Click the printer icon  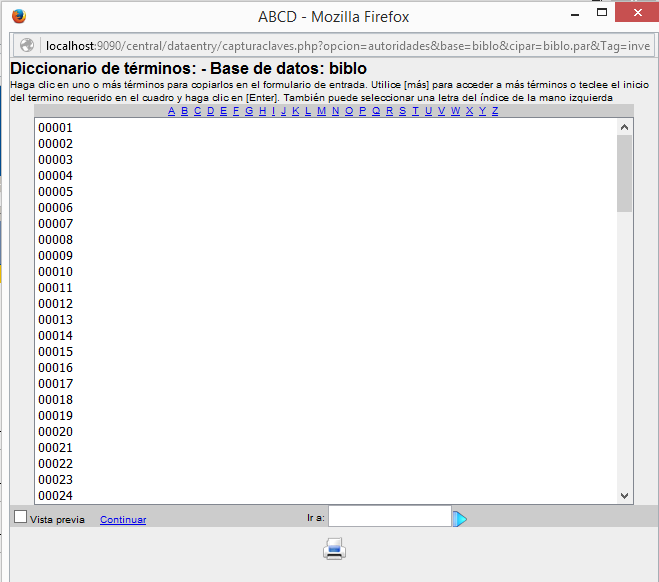coord(334,548)
